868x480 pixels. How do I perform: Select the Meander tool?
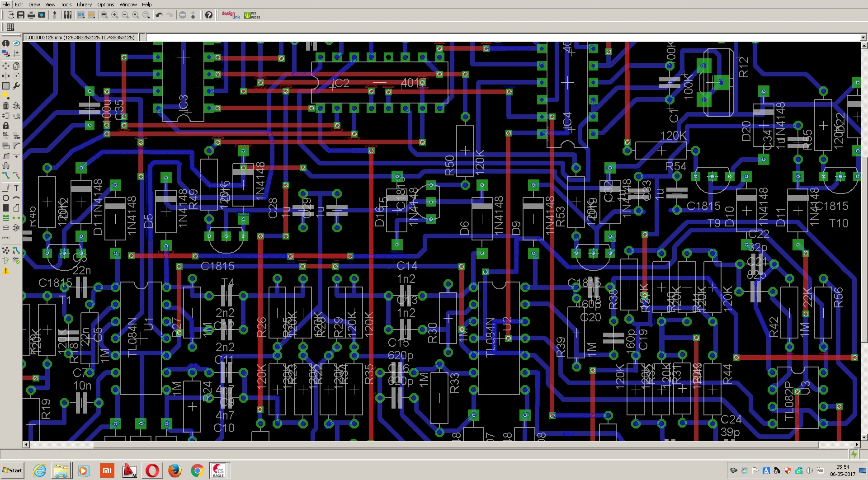click(x=6, y=165)
